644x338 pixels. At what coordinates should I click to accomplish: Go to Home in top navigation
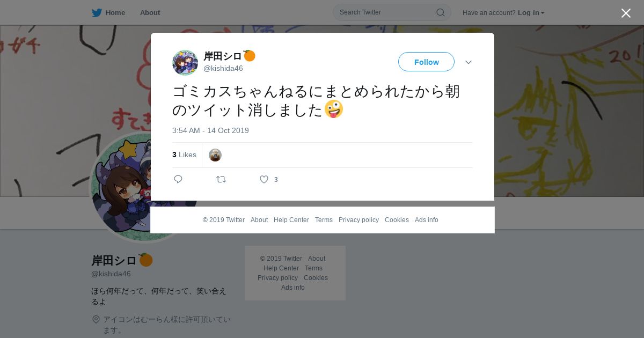click(x=115, y=12)
